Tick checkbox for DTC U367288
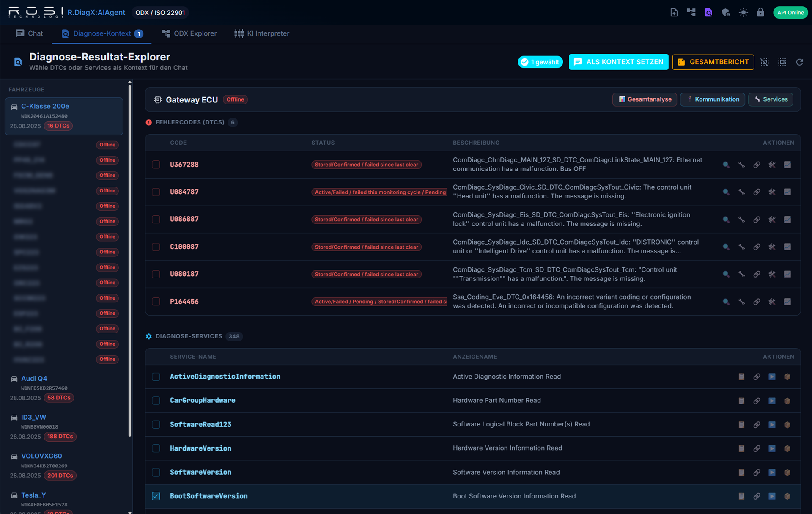Screen dimensions: 812x514 156,165
